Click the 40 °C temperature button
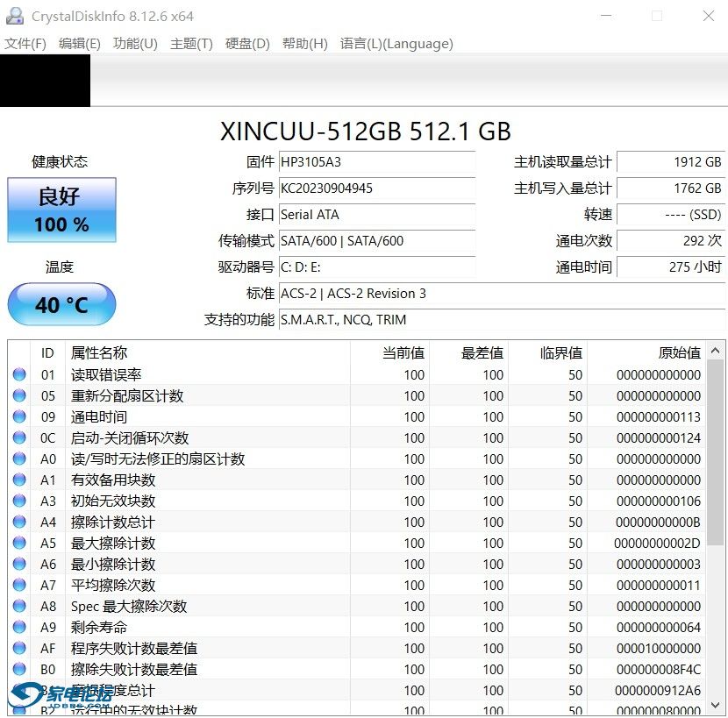The image size is (728, 718). tap(61, 304)
